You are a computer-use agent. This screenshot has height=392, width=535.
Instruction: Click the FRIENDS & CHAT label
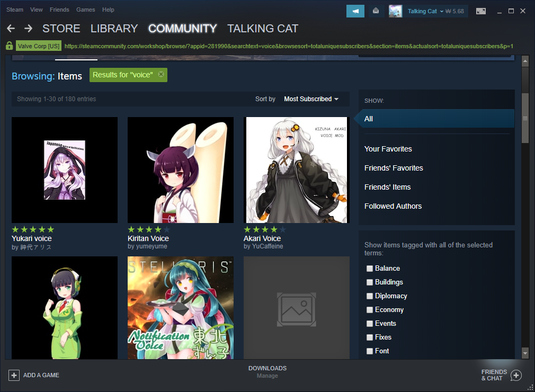point(494,375)
